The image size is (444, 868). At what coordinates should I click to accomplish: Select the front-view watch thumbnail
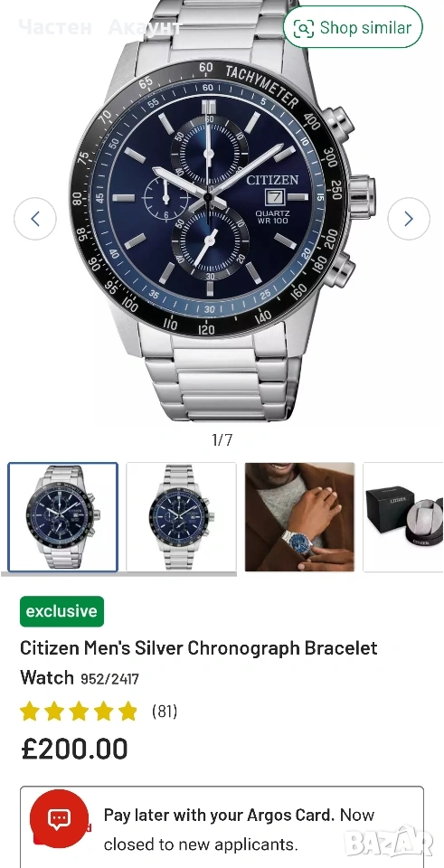tap(182, 517)
